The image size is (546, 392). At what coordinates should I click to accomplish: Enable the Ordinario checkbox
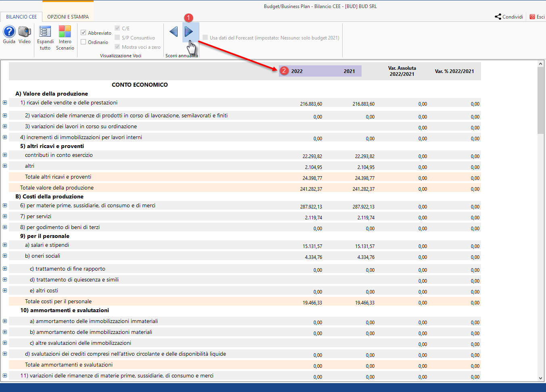84,42
